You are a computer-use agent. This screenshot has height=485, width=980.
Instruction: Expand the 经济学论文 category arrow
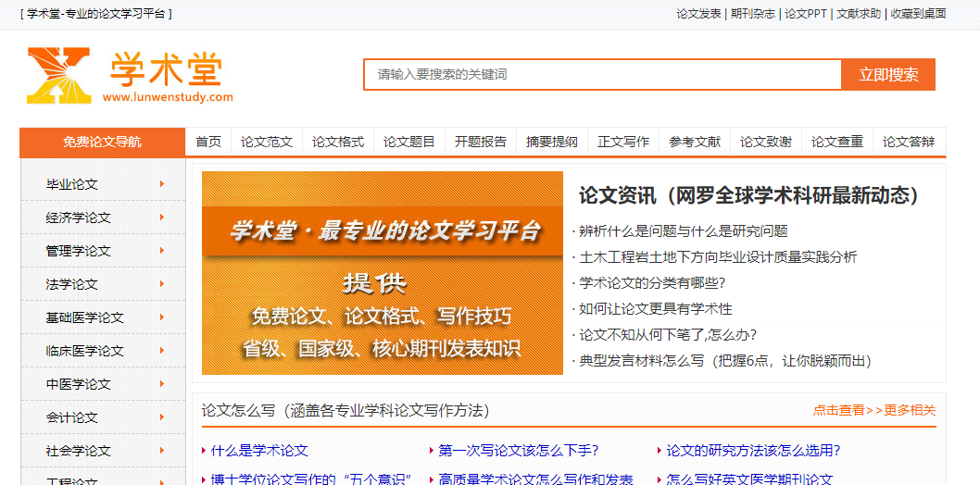(x=162, y=218)
